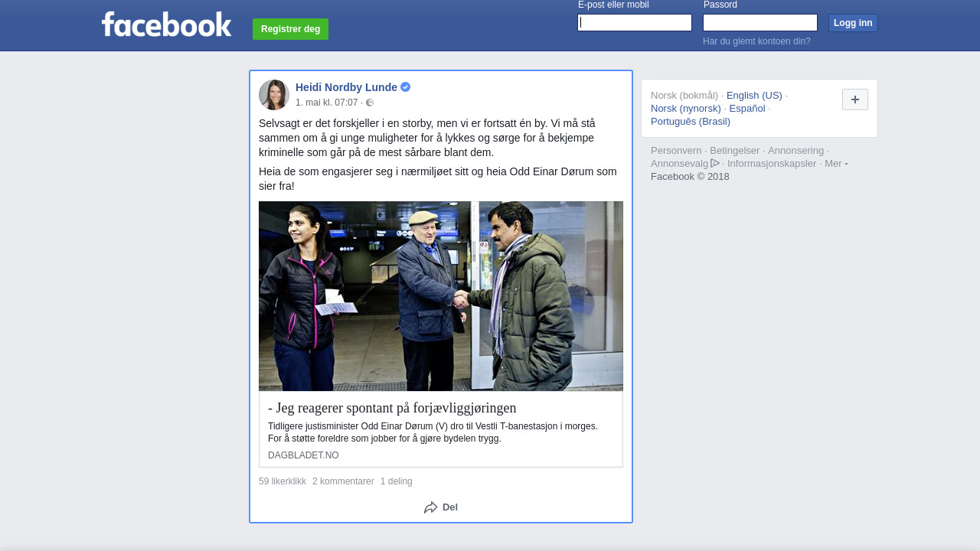
Task: Click the 'Norsk (bokmål)' current language text
Action: [x=684, y=96]
